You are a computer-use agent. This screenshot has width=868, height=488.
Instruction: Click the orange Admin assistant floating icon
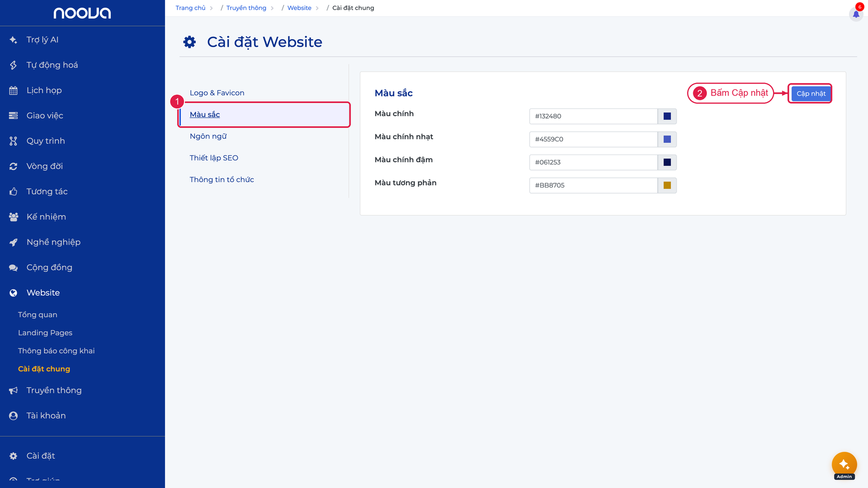844,465
